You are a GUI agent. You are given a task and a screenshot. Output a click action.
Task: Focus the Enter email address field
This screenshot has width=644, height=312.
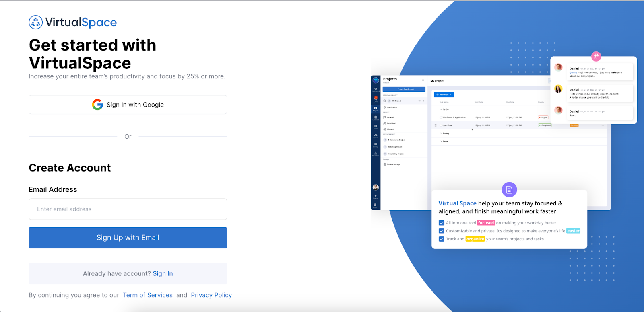[128, 209]
